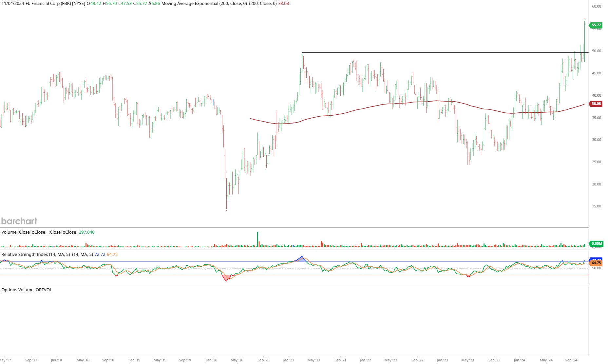Click the green 55.77 last price tag
This screenshot has width=609, height=364.
[x=596, y=25]
